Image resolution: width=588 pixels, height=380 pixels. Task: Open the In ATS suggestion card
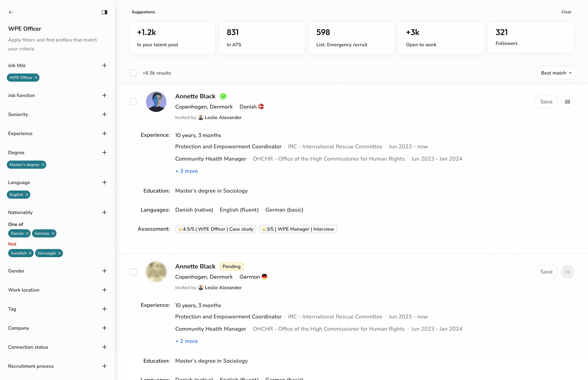click(x=262, y=38)
